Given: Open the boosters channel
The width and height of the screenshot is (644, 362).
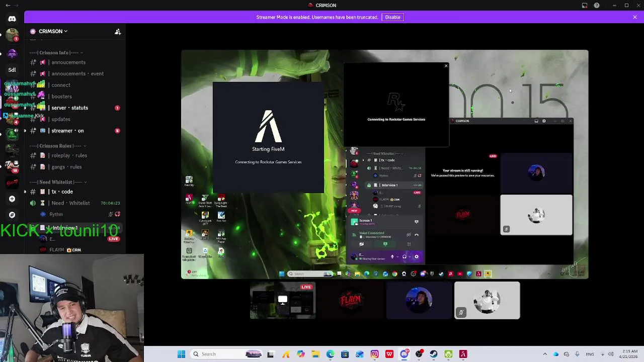Looking at the screenshot, I should tap(75, 97).
